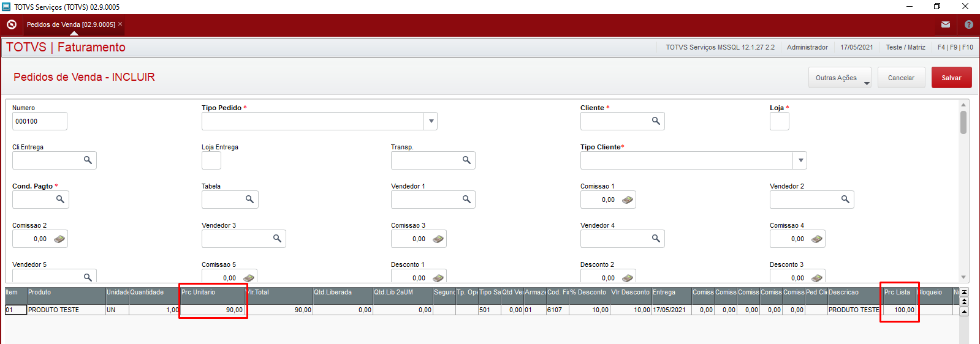The image size is (980, 344).
Task: Open the Comissao 3 calculator icon
Action: tap(438, 239)
